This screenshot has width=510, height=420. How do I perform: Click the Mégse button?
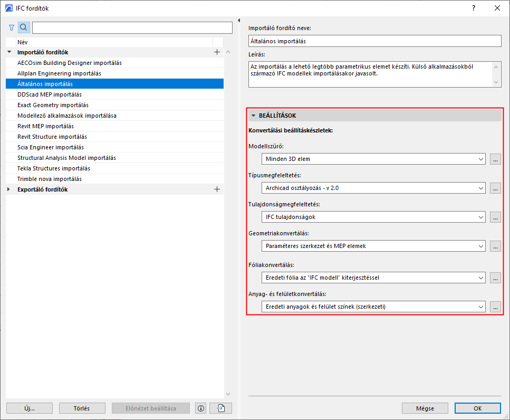point(425,408)
